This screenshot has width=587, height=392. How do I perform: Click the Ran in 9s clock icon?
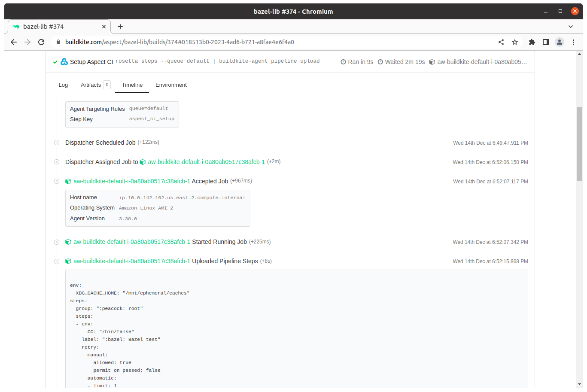point(343,62)
